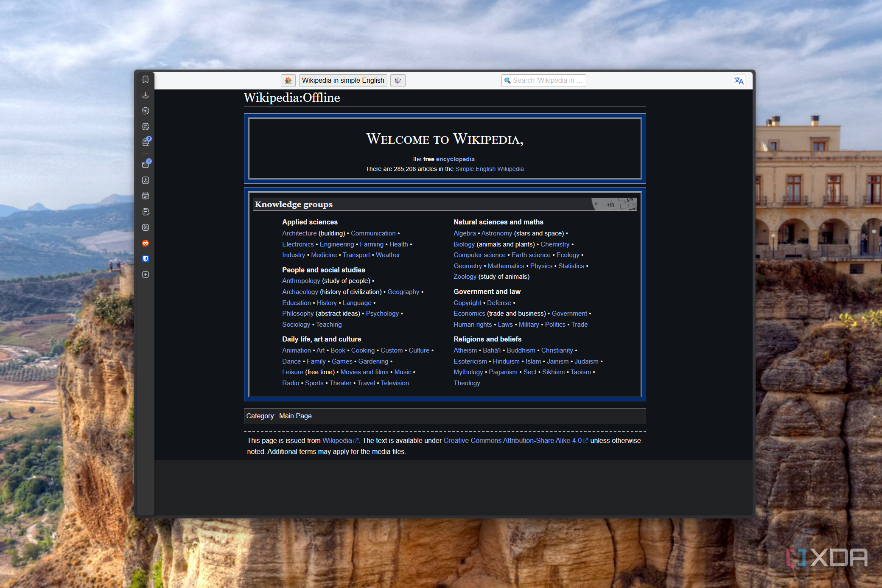Open the Anthropology link

click(301, 281)
